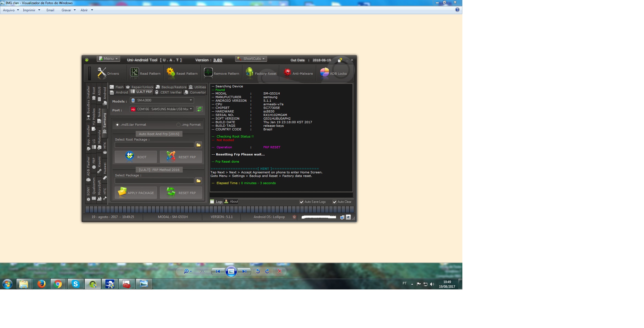
Task: Click the USB port icon beside COM166
Action: pos(133,109)
